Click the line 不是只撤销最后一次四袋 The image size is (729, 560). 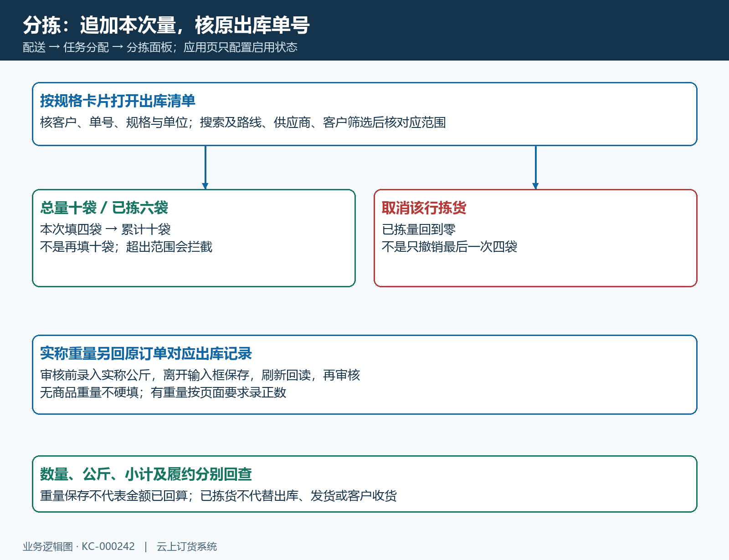450,247
